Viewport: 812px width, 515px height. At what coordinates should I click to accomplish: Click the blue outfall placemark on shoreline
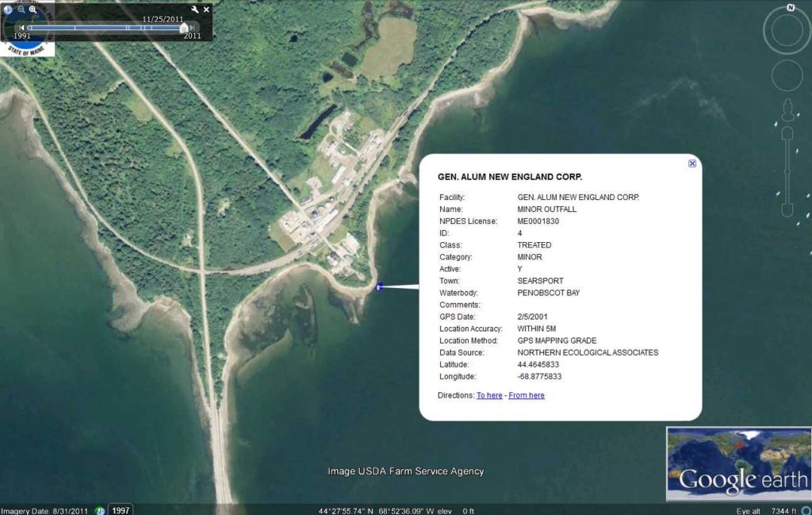click(x=378, y=286)
